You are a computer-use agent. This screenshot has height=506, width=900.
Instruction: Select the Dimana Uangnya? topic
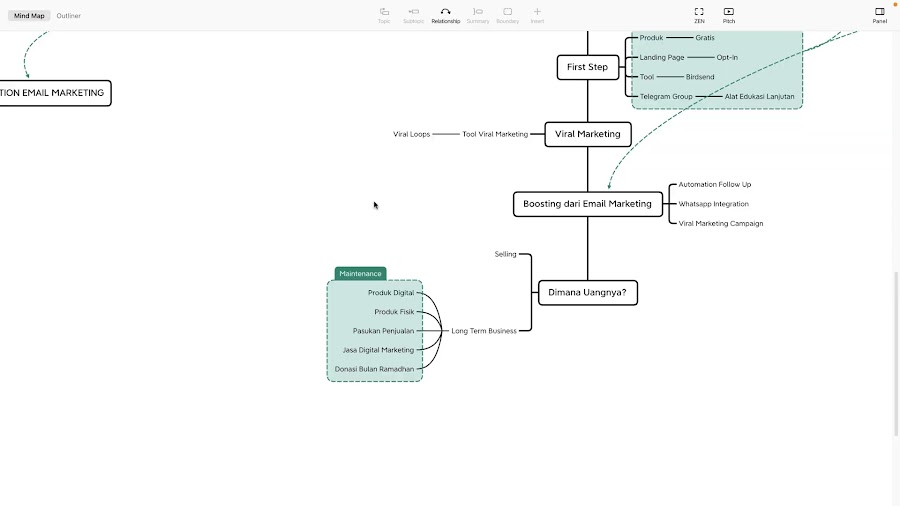(x=588, y=293)
